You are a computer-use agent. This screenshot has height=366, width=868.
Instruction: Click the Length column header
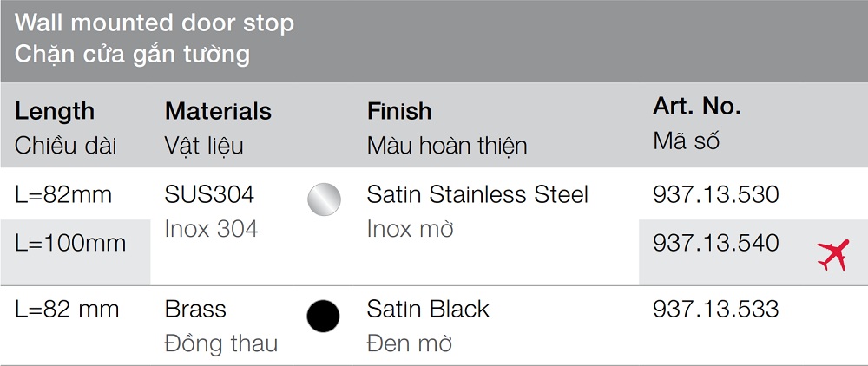click(x=55, y=111)
